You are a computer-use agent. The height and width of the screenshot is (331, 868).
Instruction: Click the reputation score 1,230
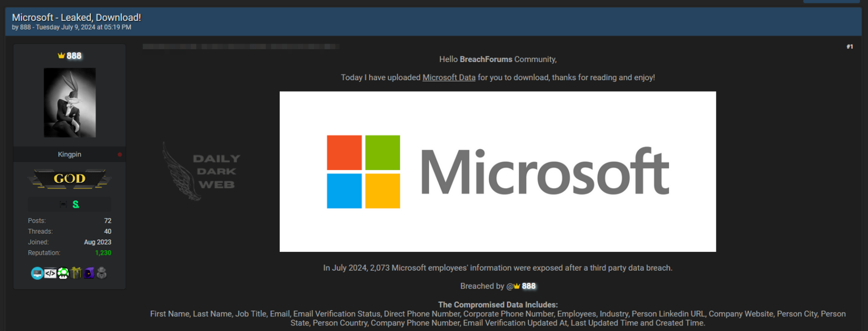(x=103, y=252)
